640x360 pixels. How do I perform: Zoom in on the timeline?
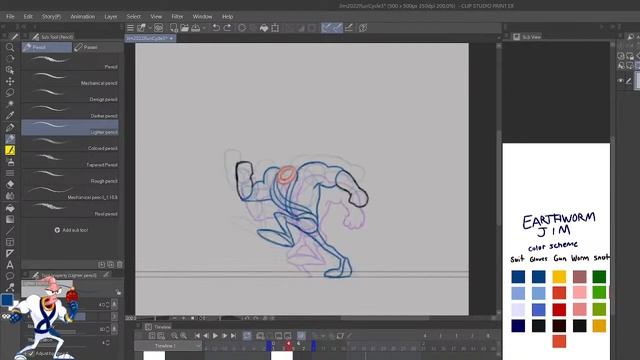coord(184,336)
